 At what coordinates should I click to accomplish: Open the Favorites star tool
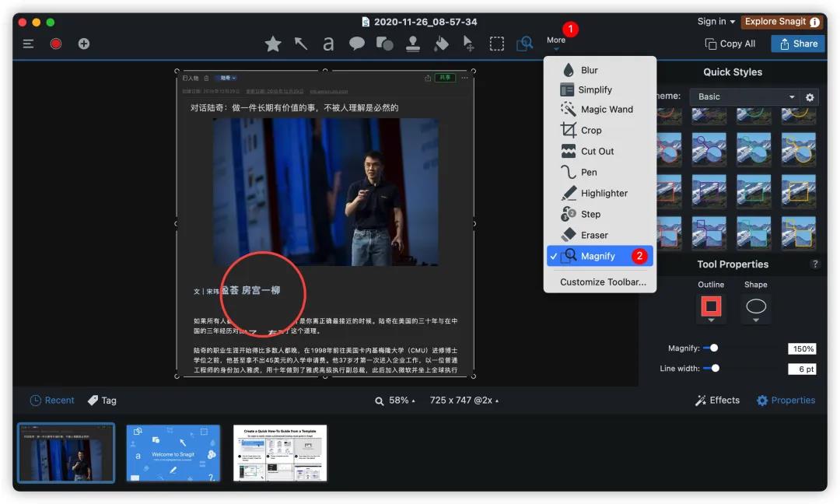pos(273,44)
